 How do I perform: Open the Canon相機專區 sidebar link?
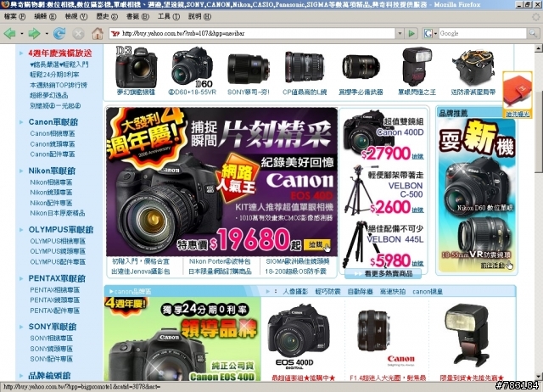tap(53, 133)
